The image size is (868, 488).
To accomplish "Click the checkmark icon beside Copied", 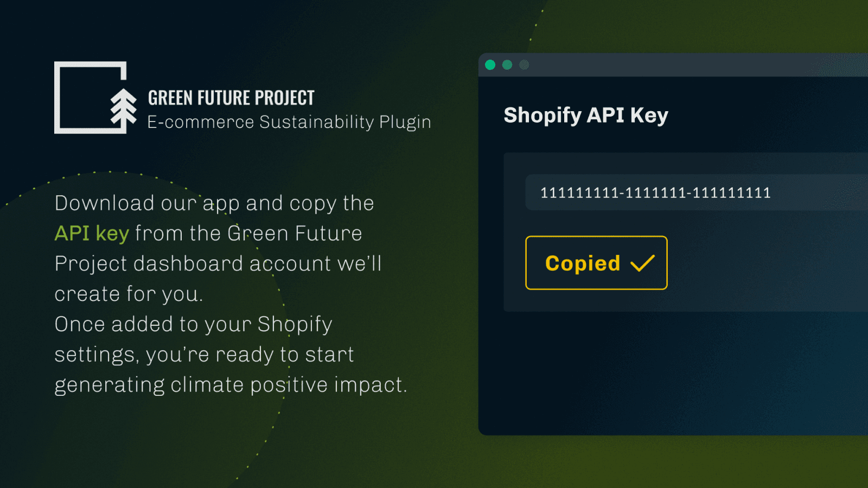I will tap(643, 264).
